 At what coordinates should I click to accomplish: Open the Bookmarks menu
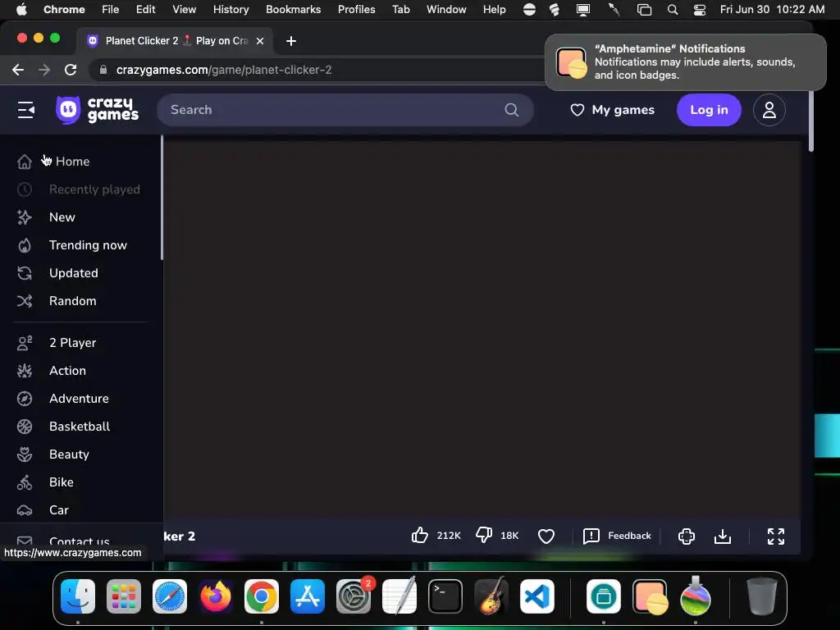[x=293, y=9]
